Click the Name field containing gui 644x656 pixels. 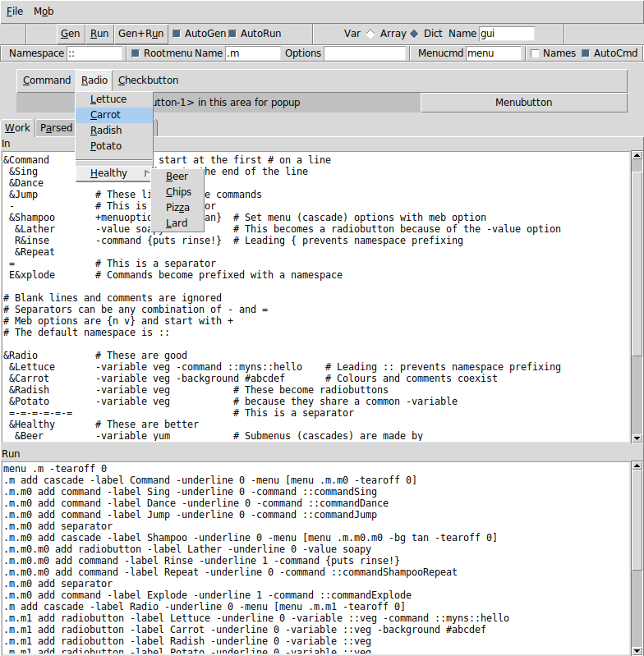coord(506,34)
